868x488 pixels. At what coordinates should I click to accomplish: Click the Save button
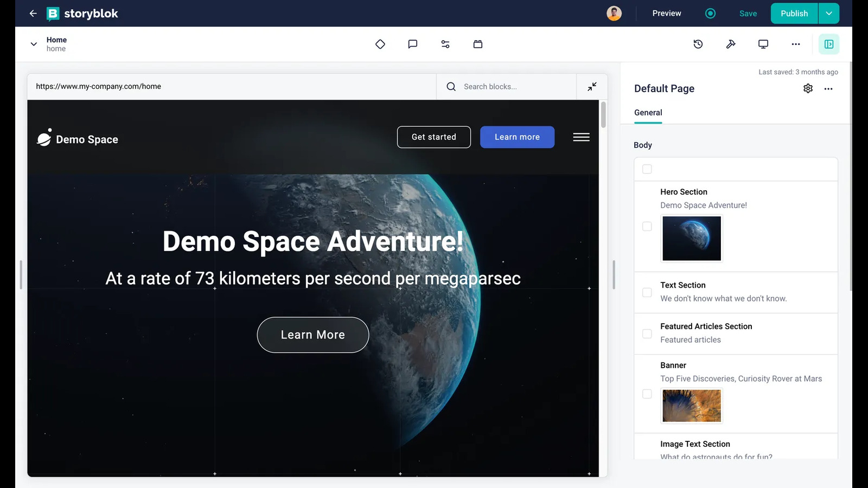click(x=748, y=14)
